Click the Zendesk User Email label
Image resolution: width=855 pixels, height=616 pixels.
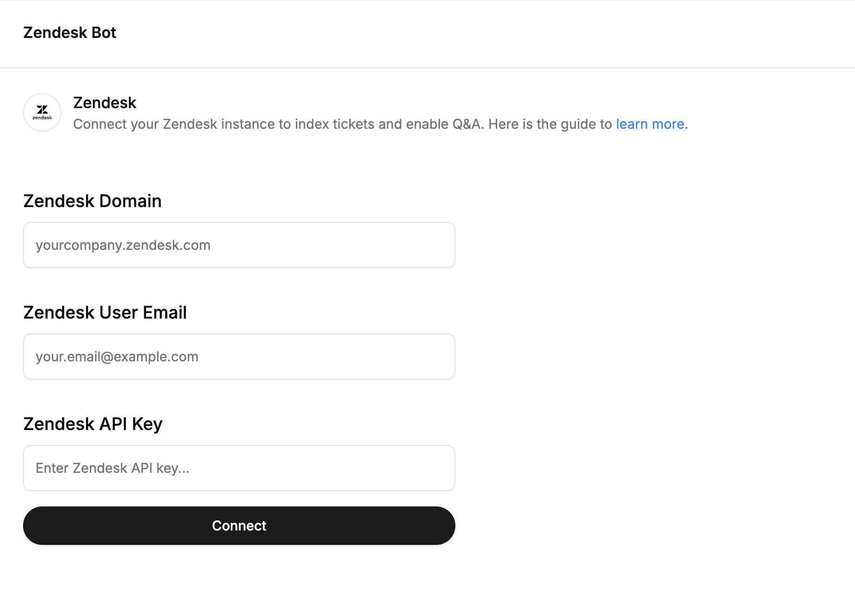coord(105,312)
